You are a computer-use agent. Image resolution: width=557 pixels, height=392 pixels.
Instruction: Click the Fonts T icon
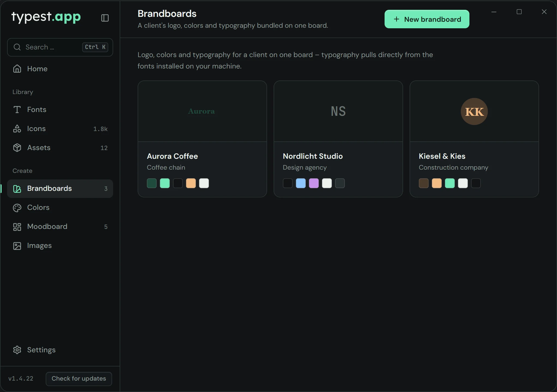pos(17,110)
